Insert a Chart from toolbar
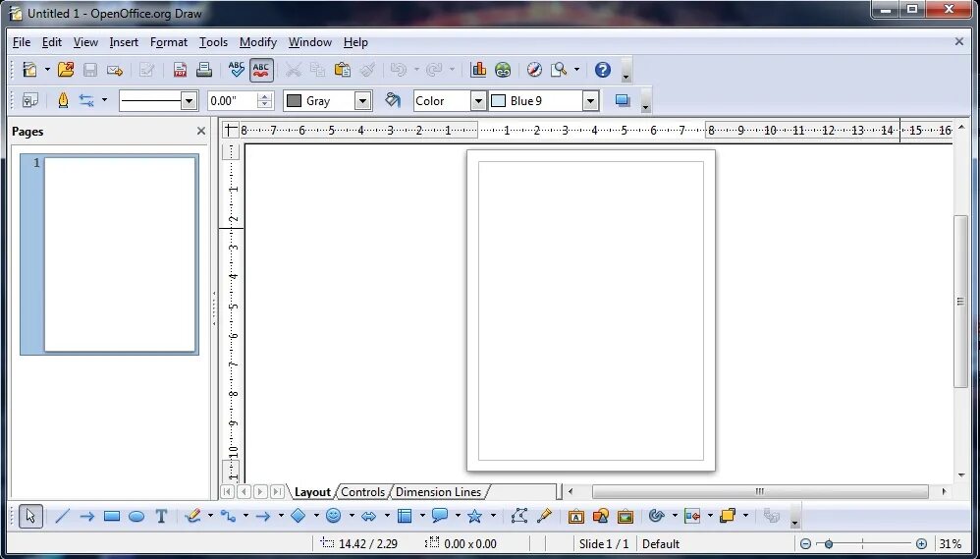 pyautogui.click(x=478, y=70)
